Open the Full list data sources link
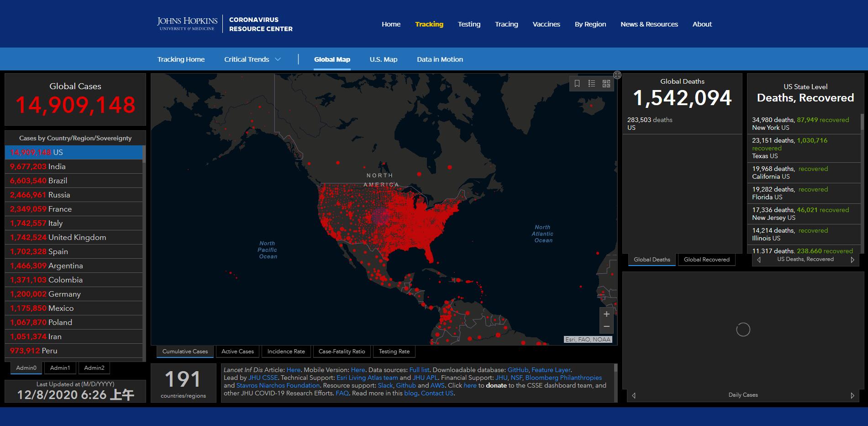The width and height of the screenshot is (868, 426). pyautogui.click(x=419, y=370)
